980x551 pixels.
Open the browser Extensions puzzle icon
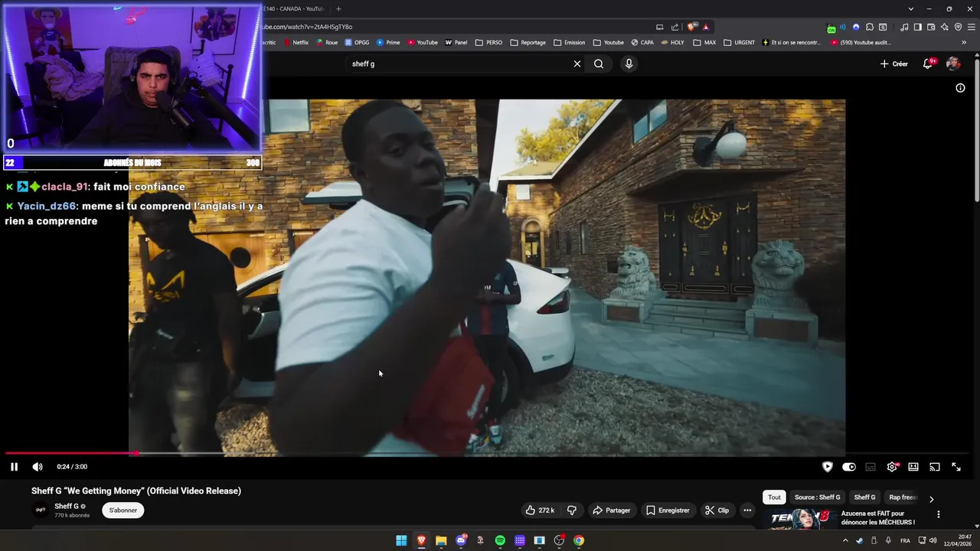pyautogui.click(x=870, y=27)
